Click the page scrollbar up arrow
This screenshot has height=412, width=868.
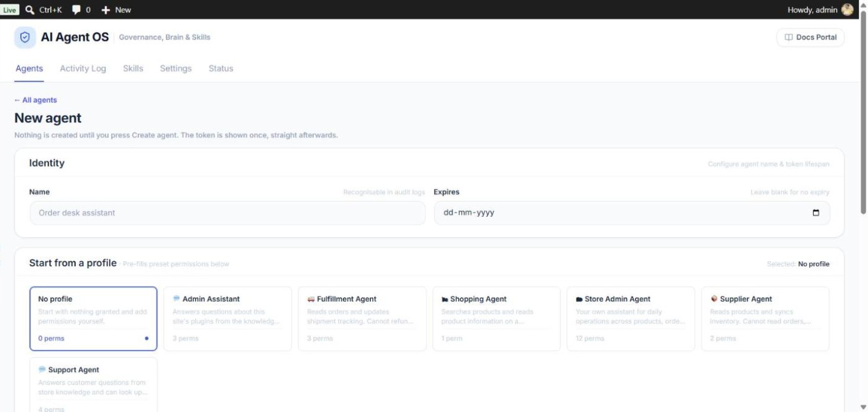tap(863, 4)
